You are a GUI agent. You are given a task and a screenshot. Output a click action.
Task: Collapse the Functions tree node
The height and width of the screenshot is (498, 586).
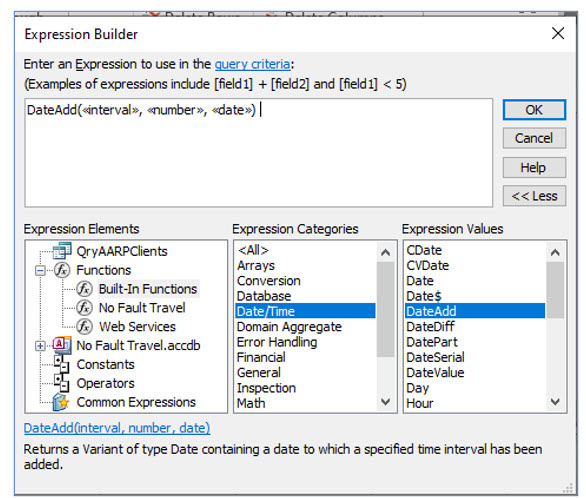40,270
